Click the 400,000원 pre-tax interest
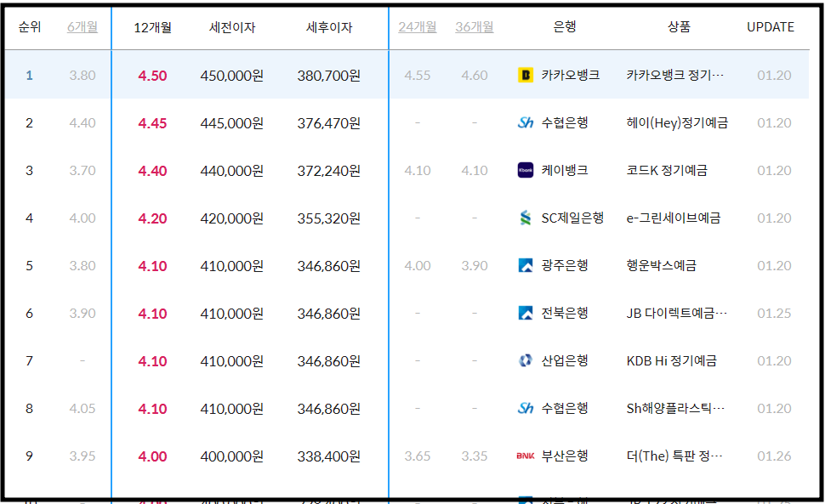The width and height of the screenshot is (825, 504). 232,456
